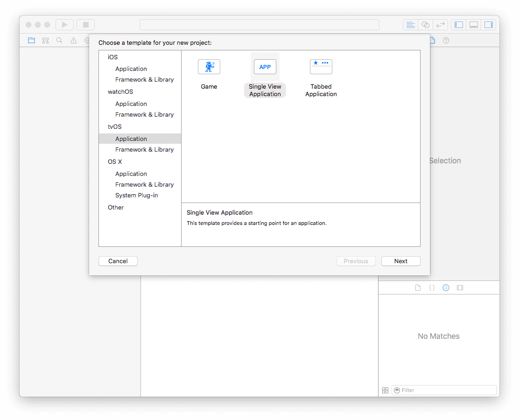Select Application under iOS
Viewport: 519px width, 420px height.
coord(131,69)
